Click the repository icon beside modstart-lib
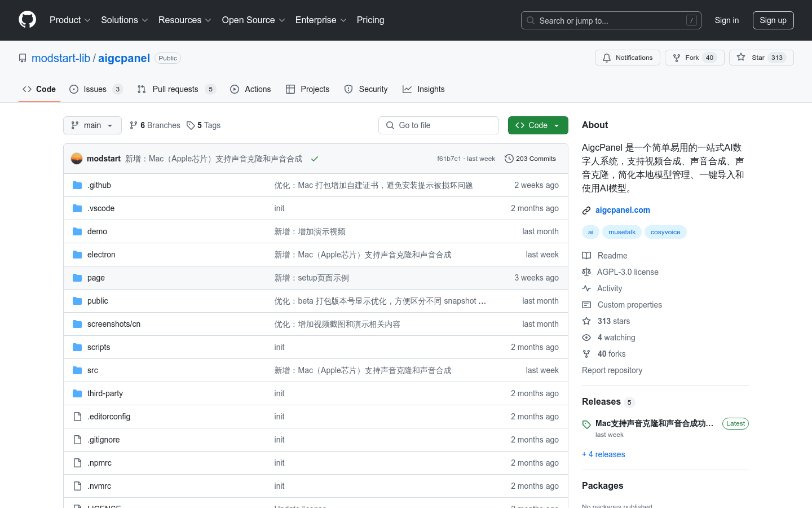 point(23,58)
